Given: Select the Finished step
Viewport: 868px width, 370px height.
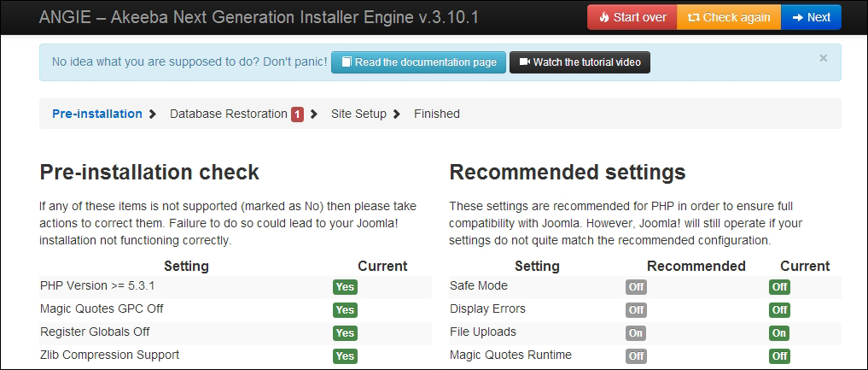Looking at the screenshot, I should tap(437, 114).
